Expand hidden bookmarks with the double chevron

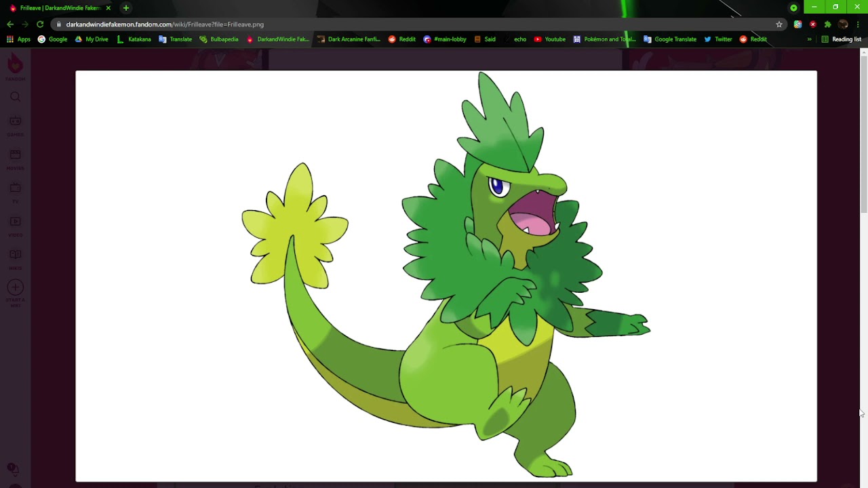click(809, 39)
